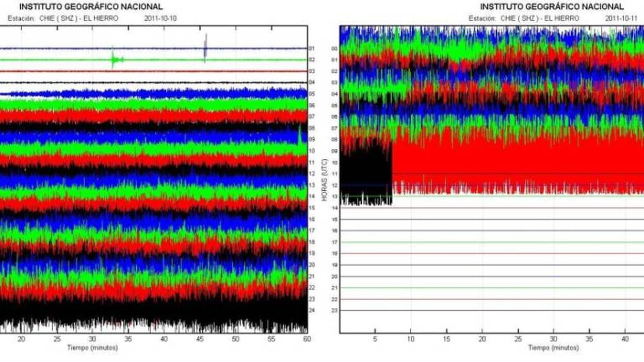Click the green spike on the hour 02 trace
Image resolution: width=644 pixels, height=362 pixels.
(x=113, y=58)
